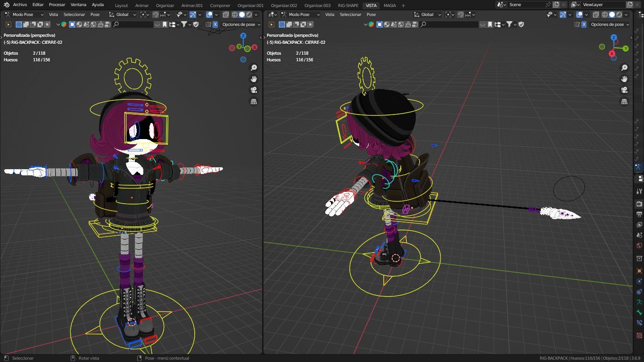The height and width of the screenshot is (362, 644).
Task: Open the Seleccionar menu in left viewport
Action: coord(74,15)
